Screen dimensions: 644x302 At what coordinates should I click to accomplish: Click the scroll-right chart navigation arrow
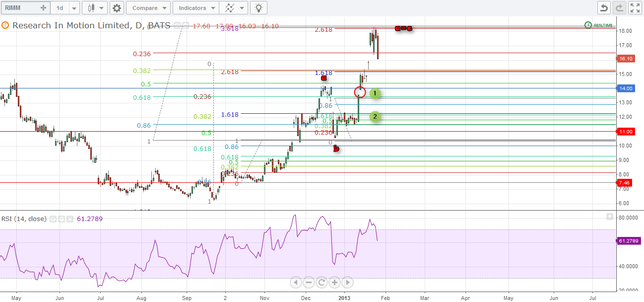(347, 282)
